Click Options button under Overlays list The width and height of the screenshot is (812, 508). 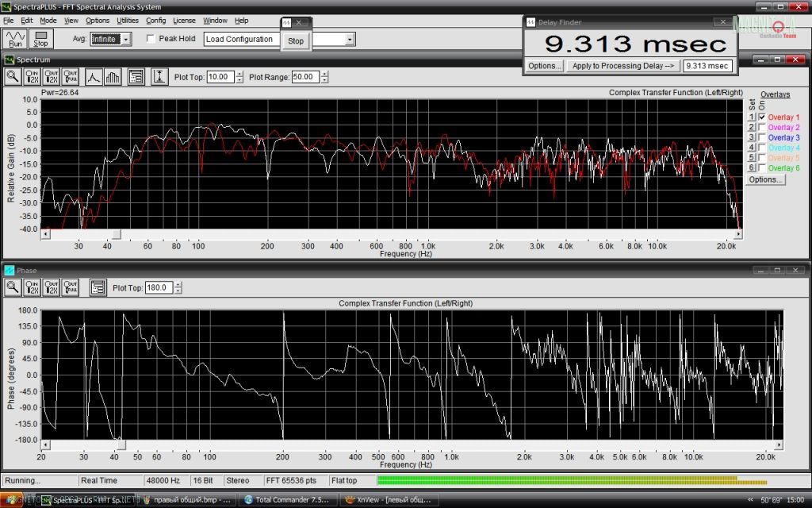pos(765,179)
